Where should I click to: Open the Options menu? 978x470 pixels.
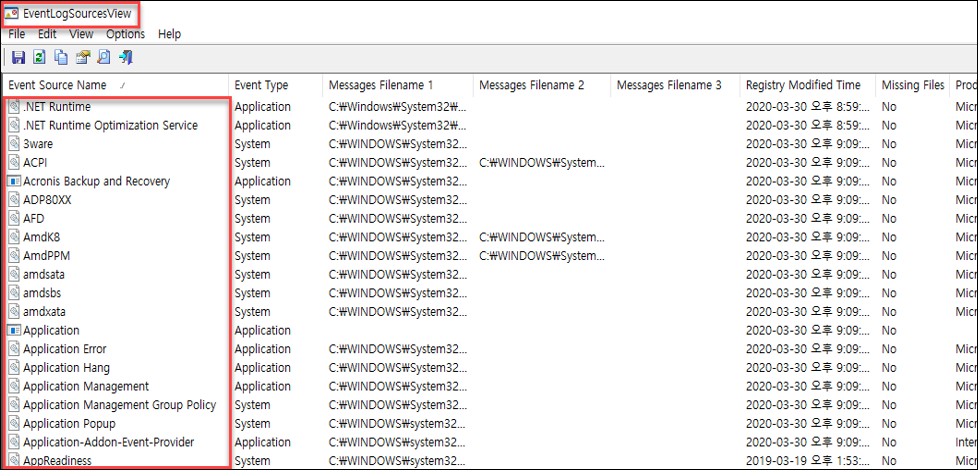point(125,34)
